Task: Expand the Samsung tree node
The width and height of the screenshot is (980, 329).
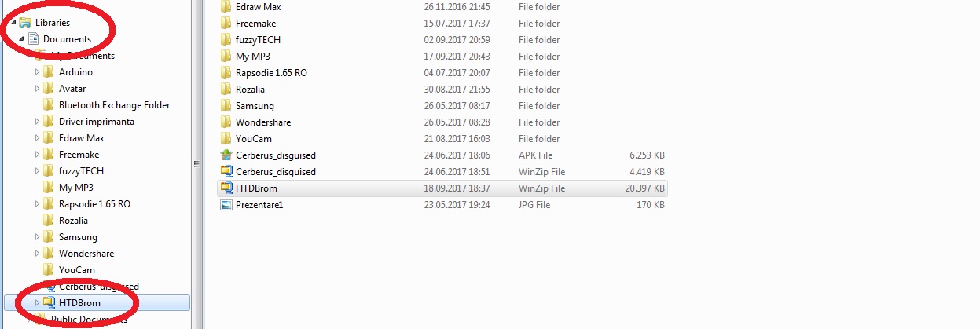Action: tap(37, 237)
